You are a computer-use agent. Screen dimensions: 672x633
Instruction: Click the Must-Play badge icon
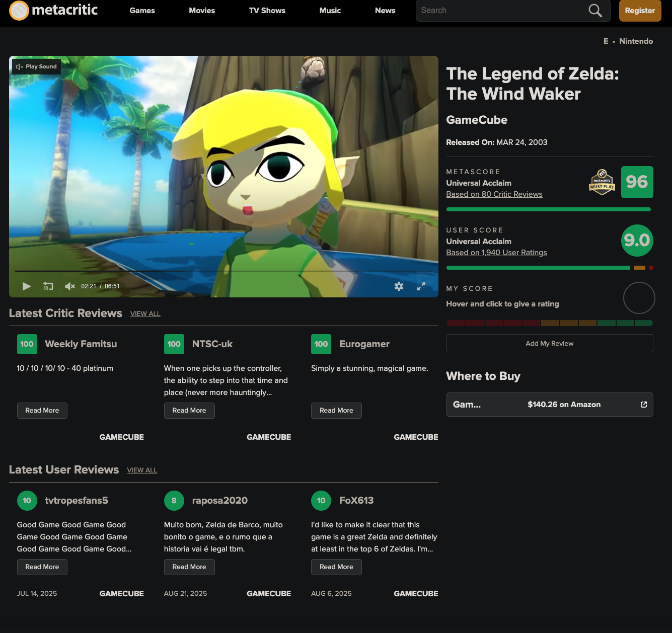(602, 182)
